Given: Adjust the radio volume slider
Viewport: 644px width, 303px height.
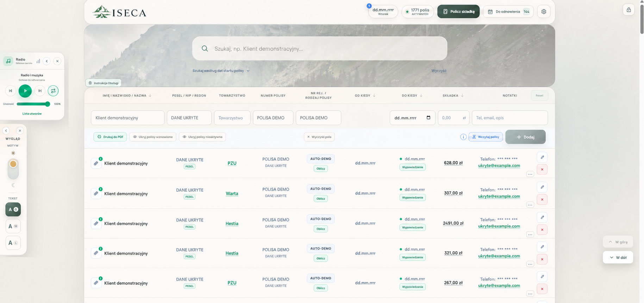Looking at the screenshot, I should [33, 104].
